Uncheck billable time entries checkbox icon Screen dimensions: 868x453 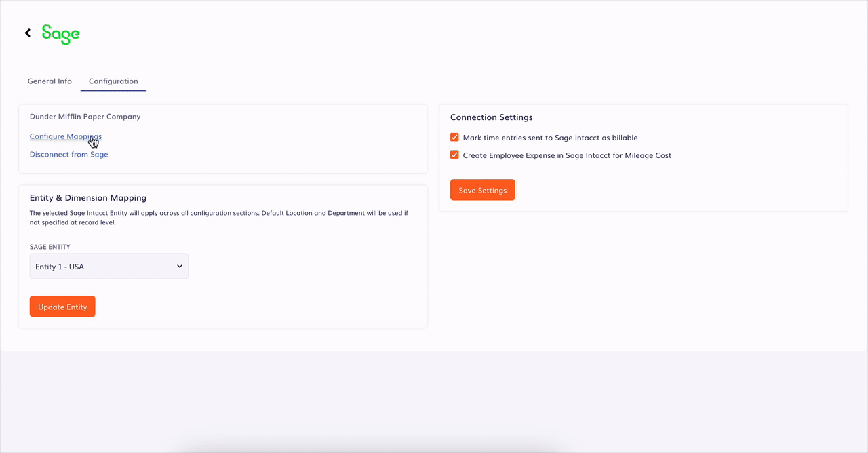454,137
